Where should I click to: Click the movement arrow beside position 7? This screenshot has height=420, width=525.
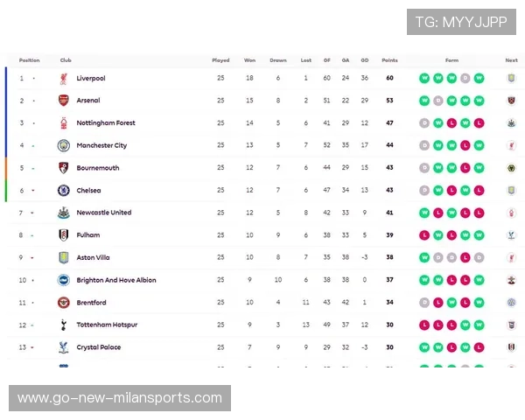pos(33,213)
